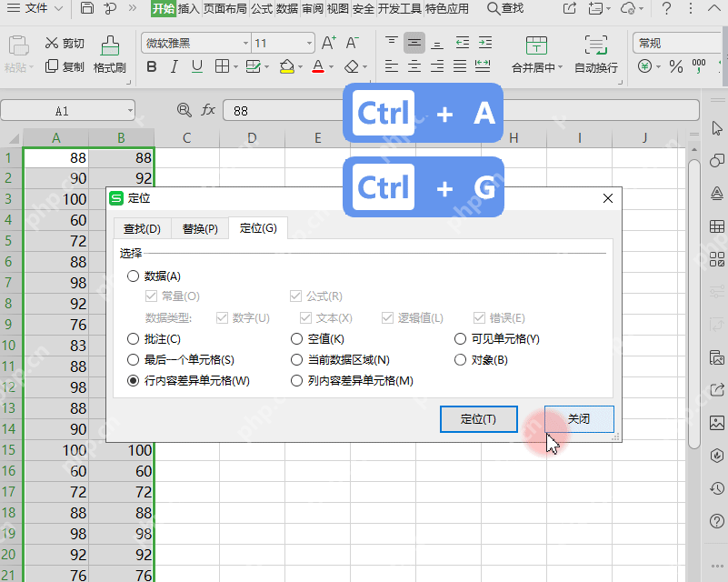Click the increase indent icon
728x582 pixels.
[x=485, y=42]
